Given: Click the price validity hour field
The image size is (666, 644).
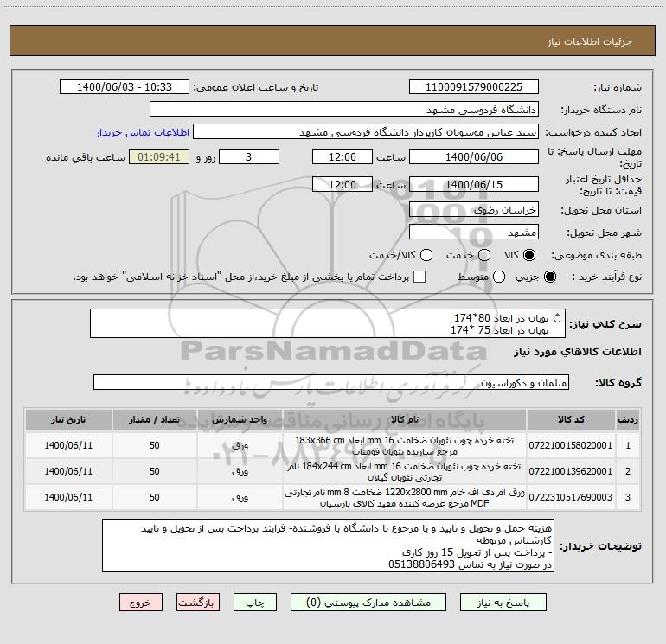Looking at the screenshot, I should pos(343,184).
